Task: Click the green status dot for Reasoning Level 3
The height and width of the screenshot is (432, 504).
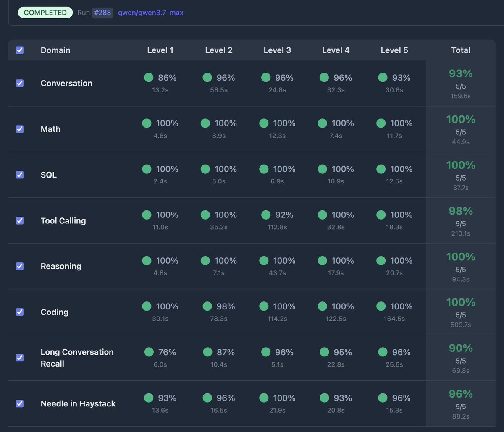Action: [x=264, y=260]
